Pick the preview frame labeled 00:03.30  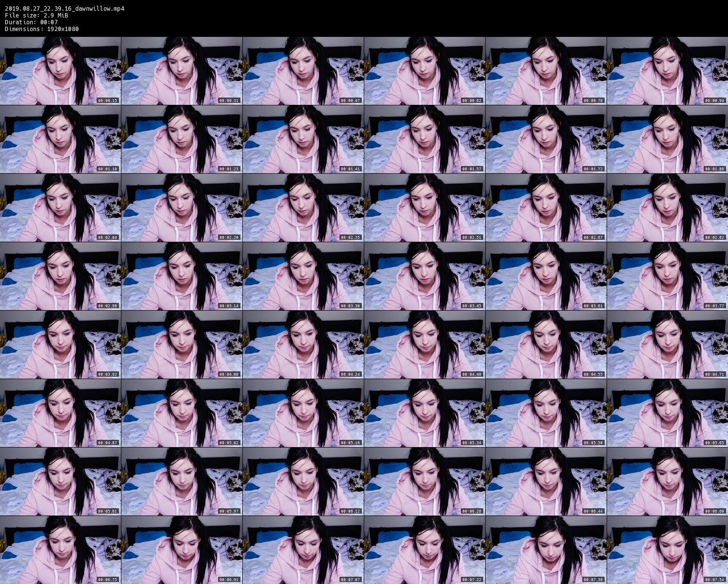tap(303, 276)
